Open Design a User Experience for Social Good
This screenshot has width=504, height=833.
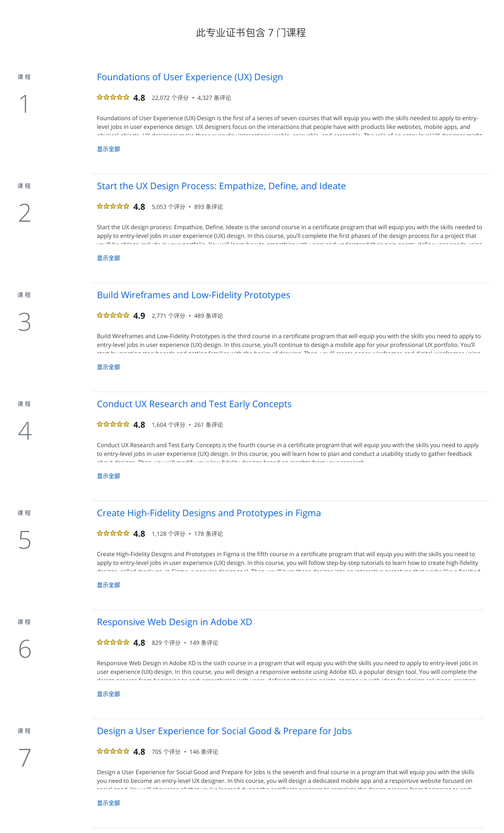pos(224,731)
